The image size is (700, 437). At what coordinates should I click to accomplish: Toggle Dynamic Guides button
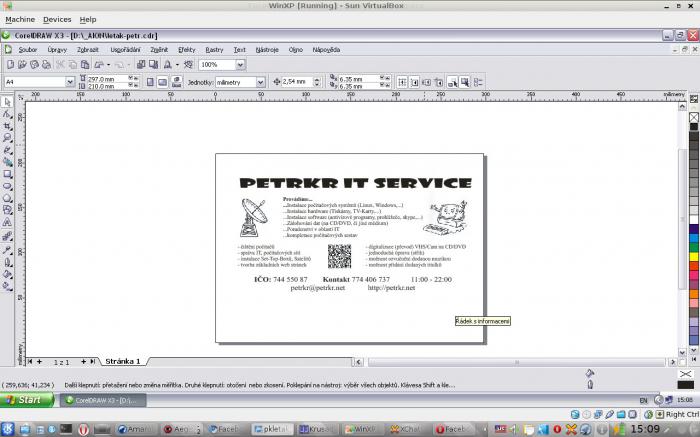[x=439, y=82]
